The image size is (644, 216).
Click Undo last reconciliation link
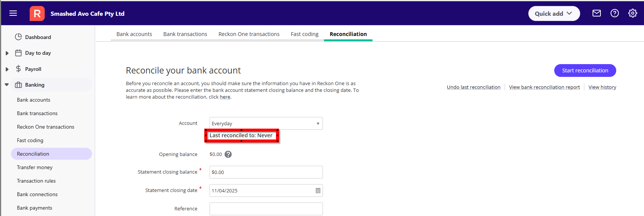click(474, 87)
